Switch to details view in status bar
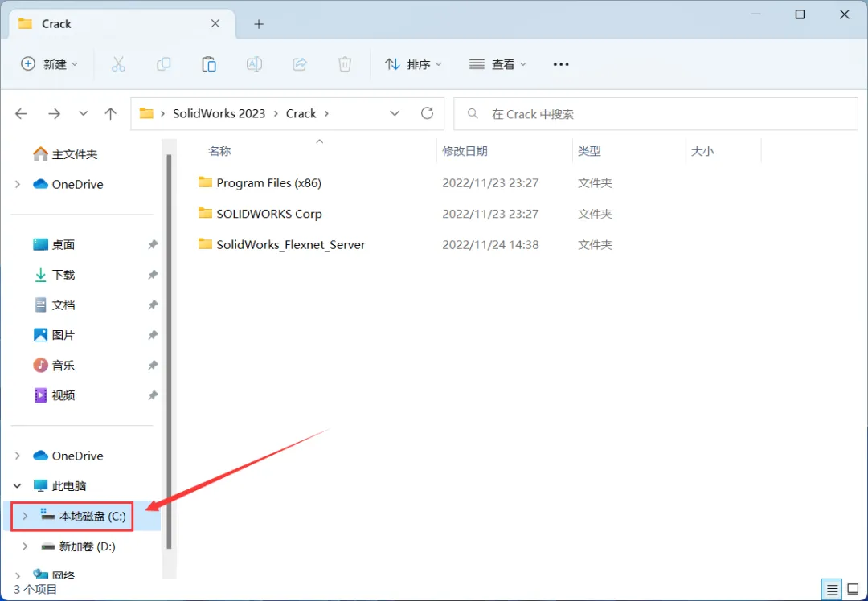Screen dimensions: 868x601 tap(832, 590)
